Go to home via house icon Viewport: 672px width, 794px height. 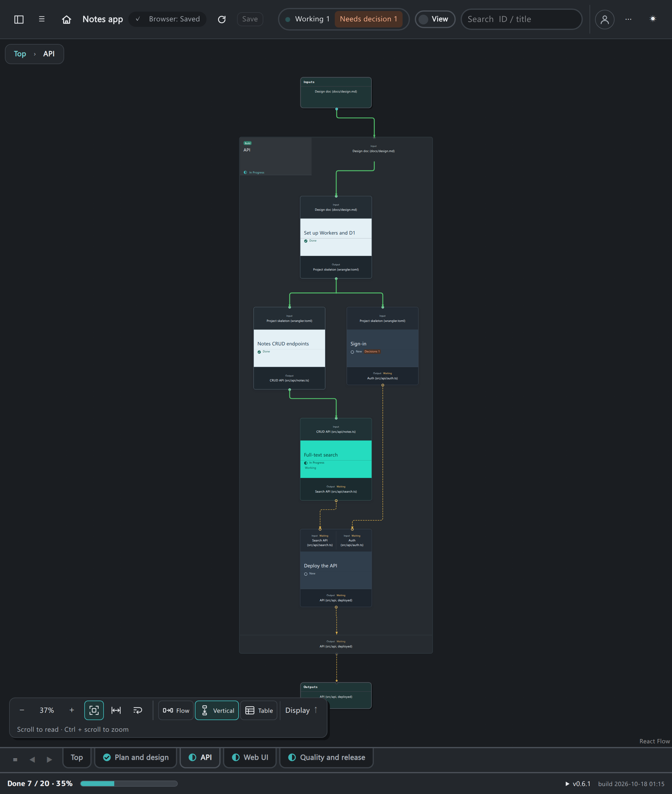point(67,19)
